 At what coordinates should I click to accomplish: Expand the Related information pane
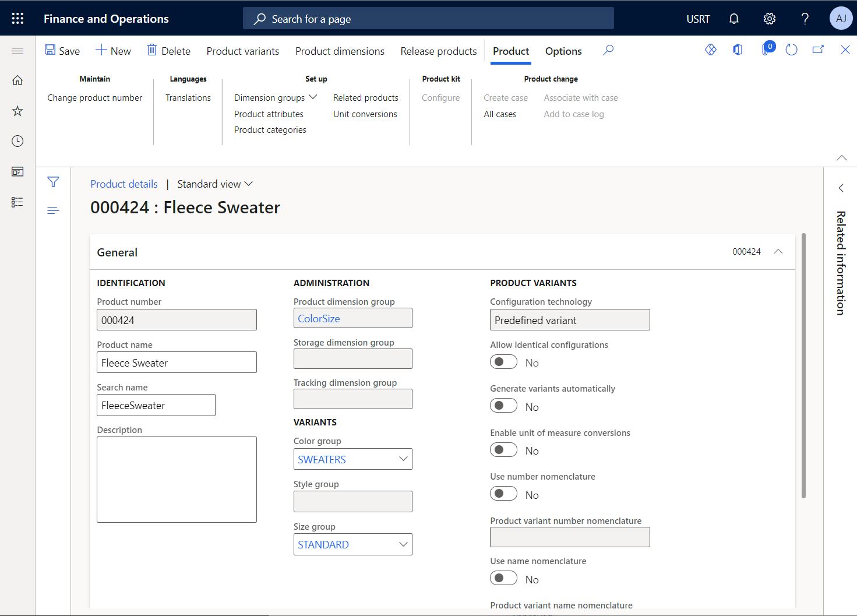(841, 188)
